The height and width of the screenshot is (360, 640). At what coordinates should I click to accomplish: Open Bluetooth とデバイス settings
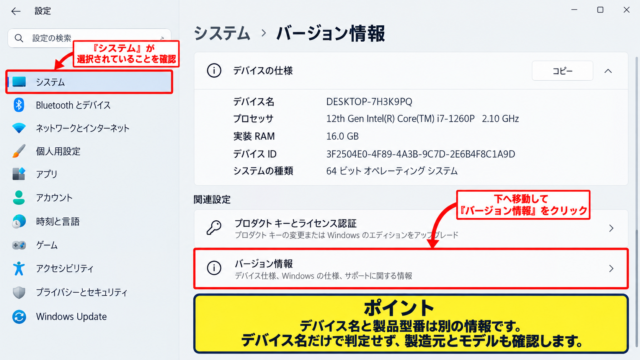pyautogui.click(x=73, y=105)
